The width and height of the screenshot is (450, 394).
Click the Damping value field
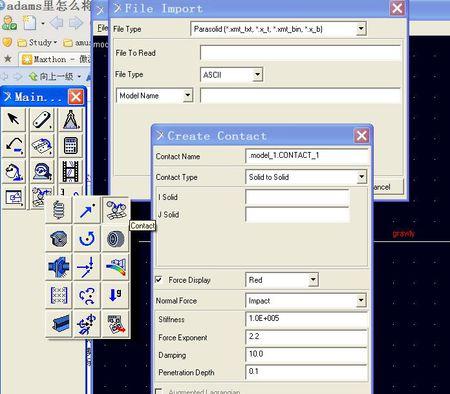click(306, 355)
